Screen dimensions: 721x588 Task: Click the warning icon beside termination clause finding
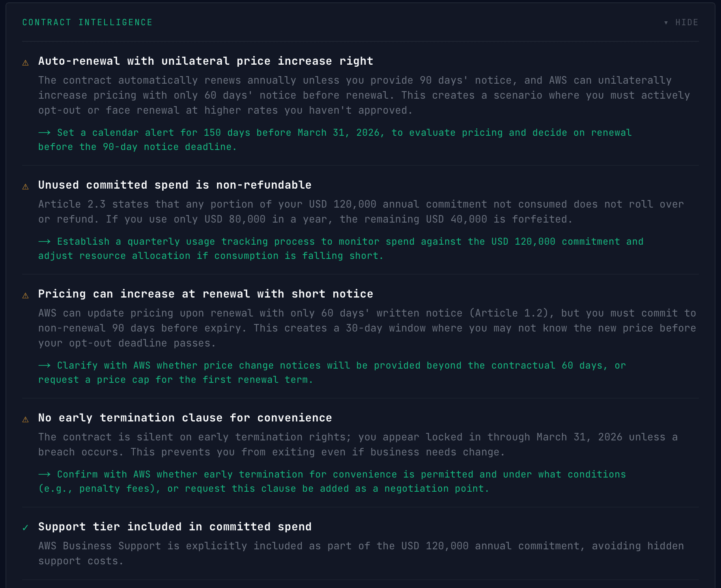click(x=26, y=419)
